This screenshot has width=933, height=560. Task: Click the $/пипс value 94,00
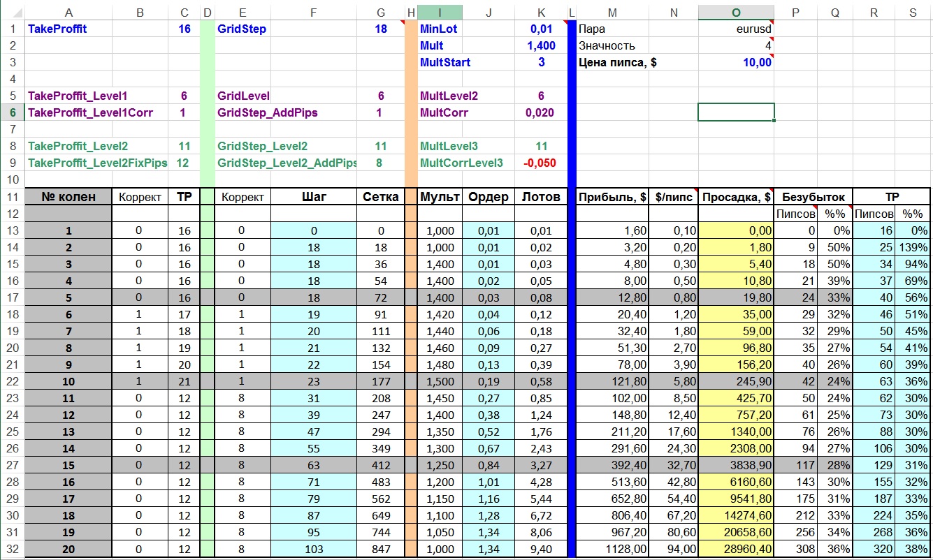(x=673, y=549)
